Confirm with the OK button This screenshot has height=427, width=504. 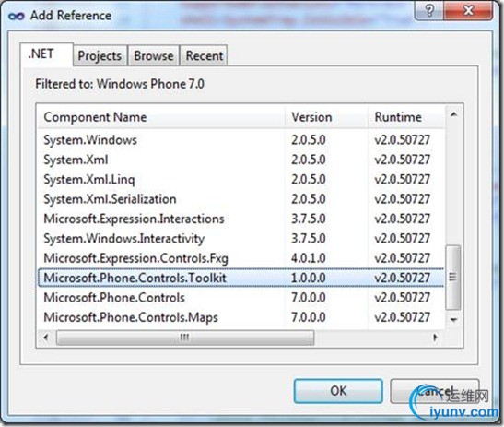click(338, 391)
